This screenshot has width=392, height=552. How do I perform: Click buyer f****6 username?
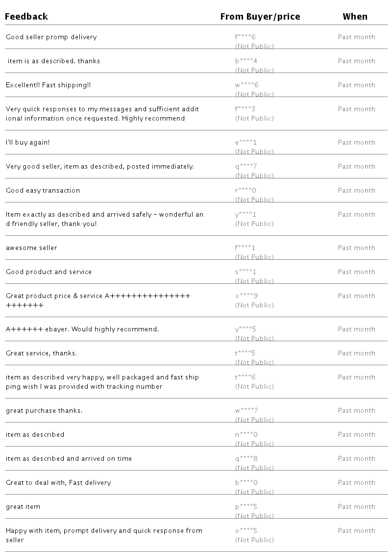point(245,37)
